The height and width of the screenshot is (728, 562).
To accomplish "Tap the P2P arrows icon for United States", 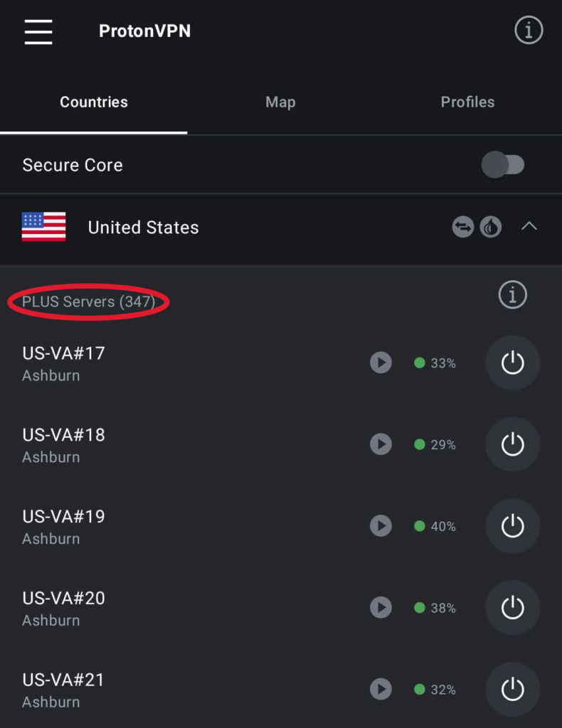I will point(462,227).
